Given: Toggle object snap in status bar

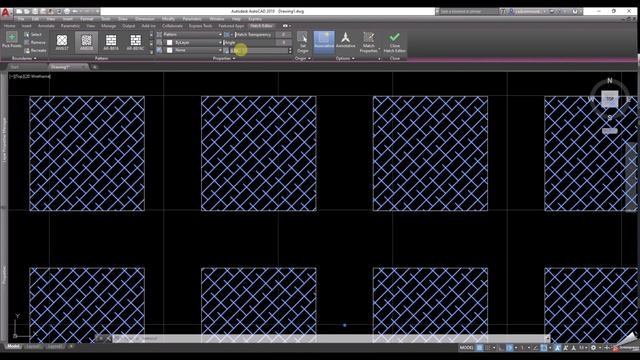Looking at the screenshot, I should 544,348.
